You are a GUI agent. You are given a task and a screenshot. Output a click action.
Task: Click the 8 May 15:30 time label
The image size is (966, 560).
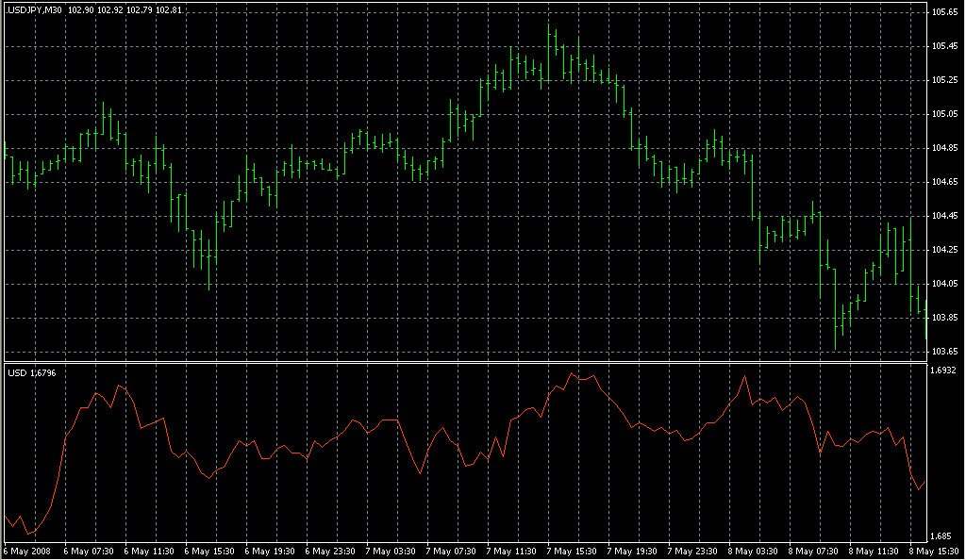(938, 551)
